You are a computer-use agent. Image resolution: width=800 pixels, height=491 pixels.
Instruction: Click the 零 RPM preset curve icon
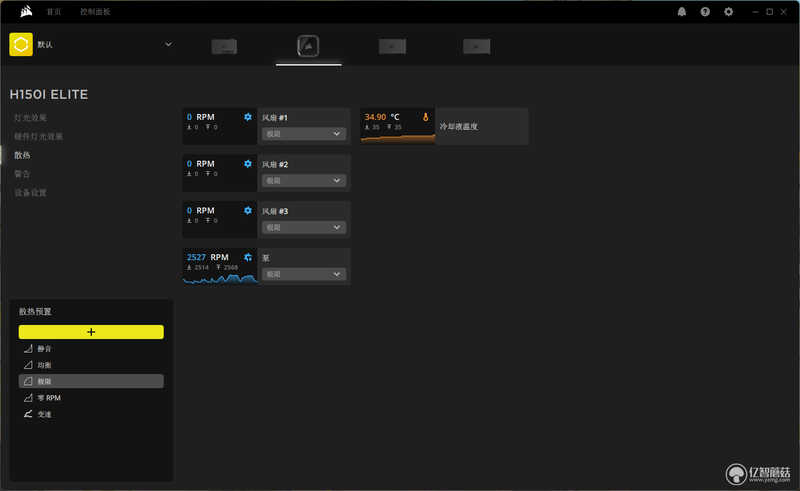(28, 398)
